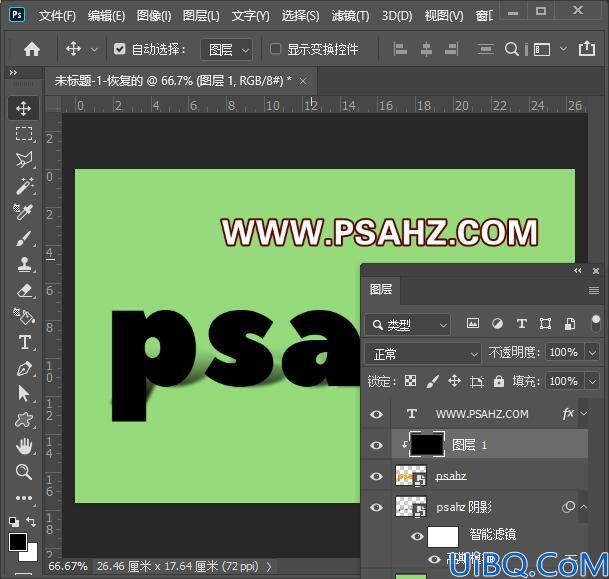Open the layer filter 类型 dropdown
This screenshot has width=609, height=579.
tap(407, 325)
